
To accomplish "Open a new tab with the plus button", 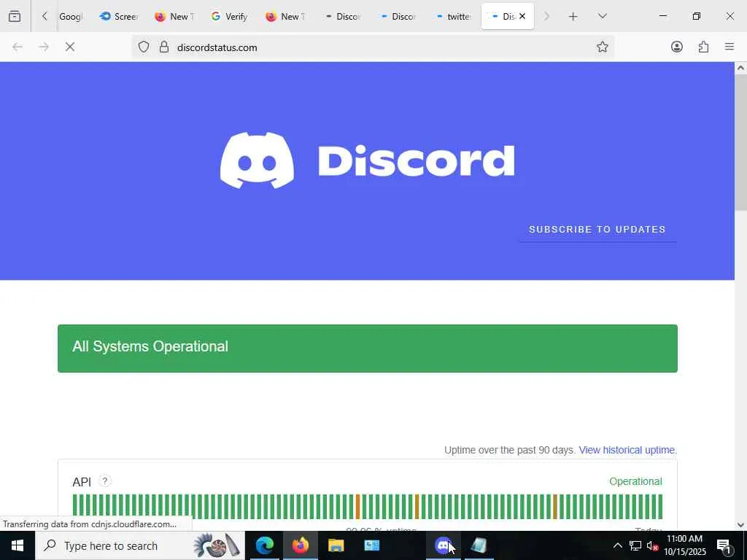I will [x=573, y=17].
